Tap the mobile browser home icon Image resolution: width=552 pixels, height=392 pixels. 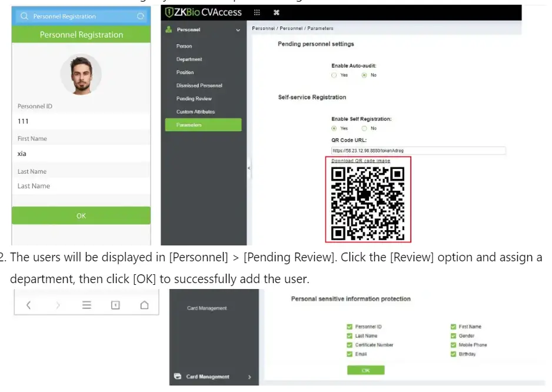[144, 305]
